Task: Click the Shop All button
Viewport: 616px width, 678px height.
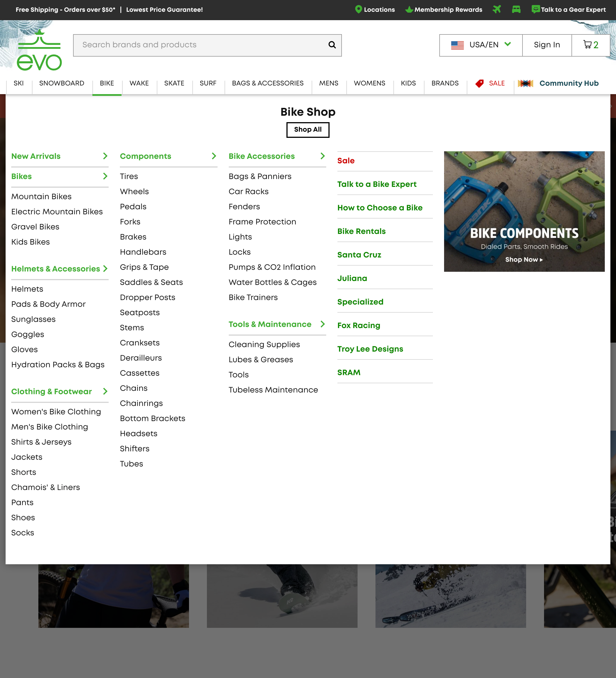Action: click(x=307, y=129)
